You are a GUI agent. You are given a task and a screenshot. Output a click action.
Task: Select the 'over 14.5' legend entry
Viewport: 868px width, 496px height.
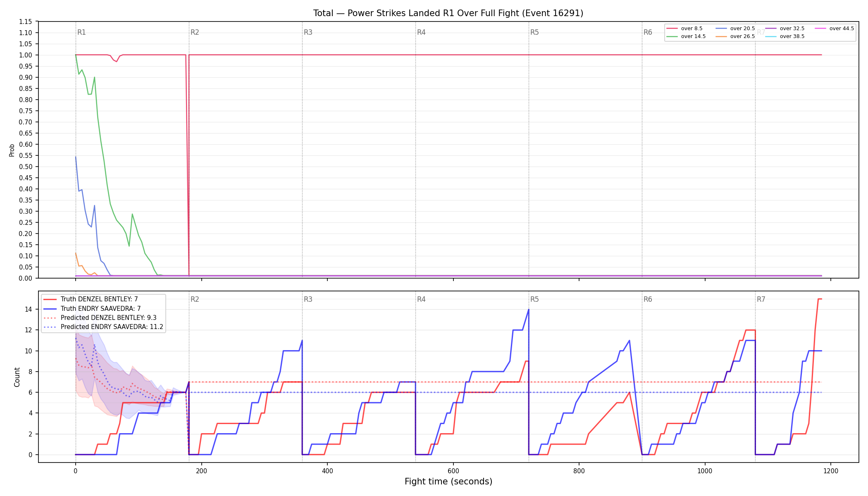(686, 36)
